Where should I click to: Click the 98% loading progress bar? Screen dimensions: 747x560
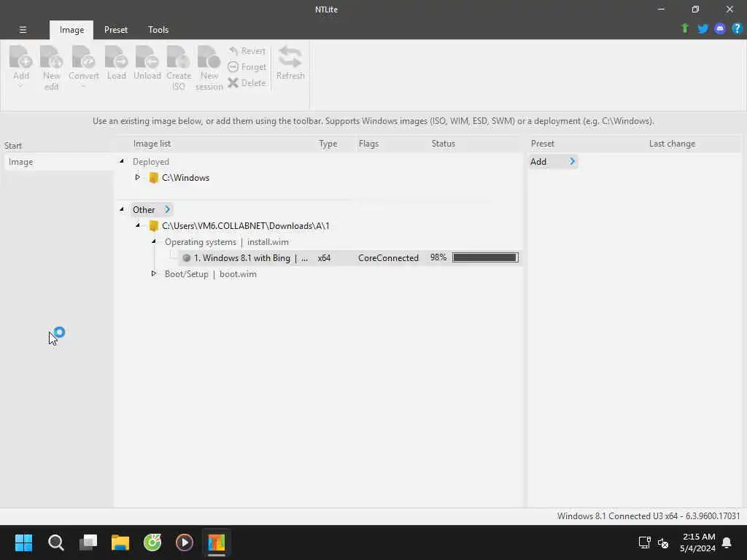click(485, 257)
